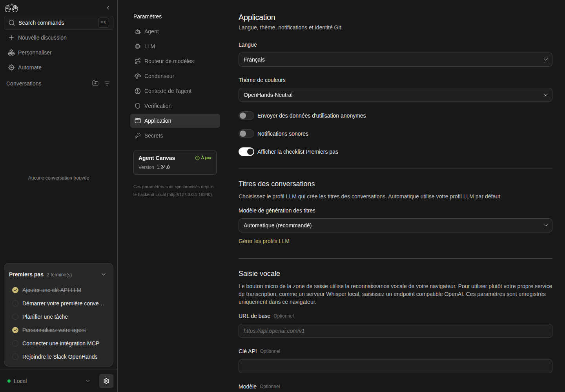The height and width of the screenshot is (392, 565).
Task: Click the OpenHands logo icon
Action: [11, 8]
